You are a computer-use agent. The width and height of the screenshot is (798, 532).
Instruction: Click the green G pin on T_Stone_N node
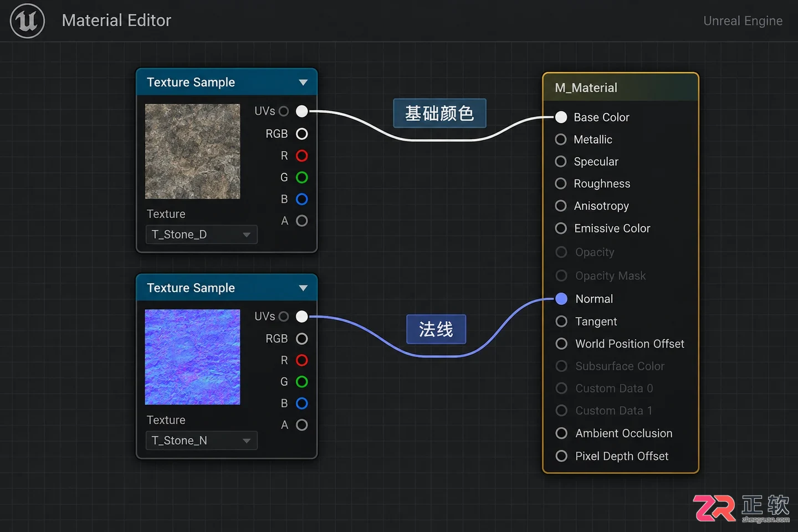[301, 382]
